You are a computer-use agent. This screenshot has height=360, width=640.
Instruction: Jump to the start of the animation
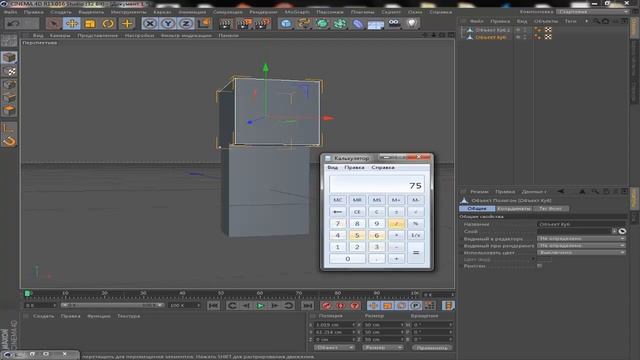(x=213, y=305)
